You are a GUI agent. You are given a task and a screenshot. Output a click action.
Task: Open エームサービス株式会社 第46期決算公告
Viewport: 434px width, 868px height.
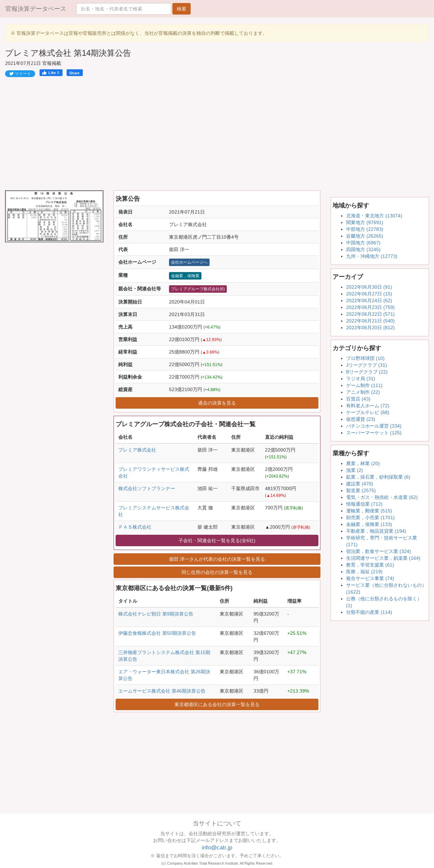point(162,691)
